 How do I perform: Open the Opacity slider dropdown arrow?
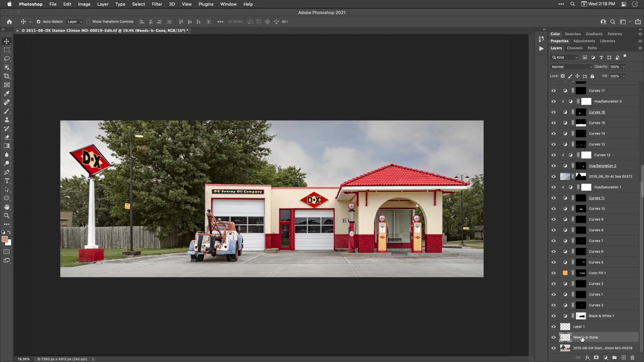coord(623,67)
